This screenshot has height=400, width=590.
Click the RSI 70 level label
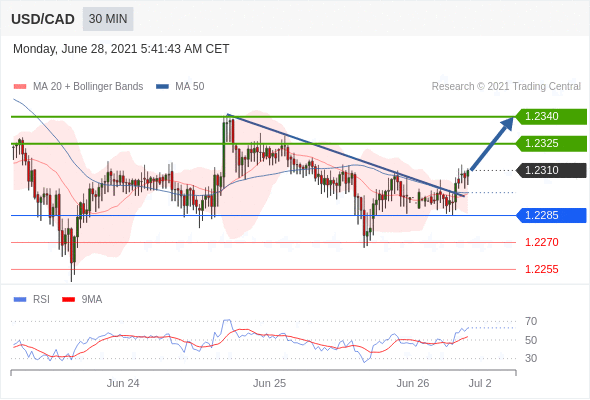click(531, 322)
